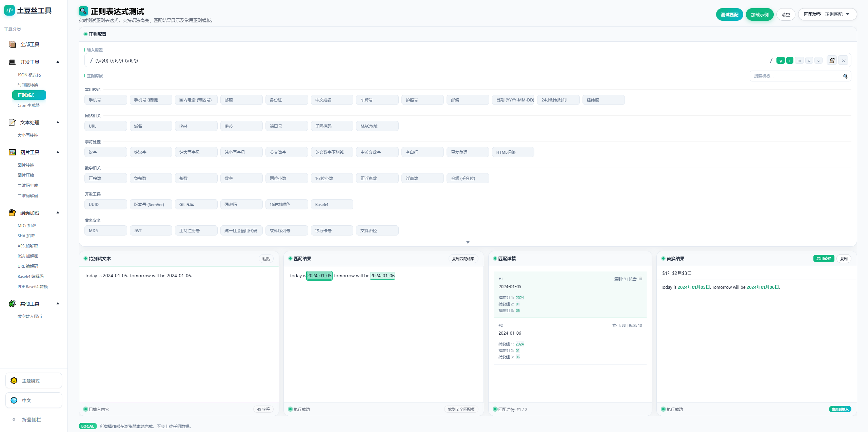The width and height of the screenshot is (868, 432).
Task: Open the 匹配类型 dropdown
Action: (x=827, y=14)
